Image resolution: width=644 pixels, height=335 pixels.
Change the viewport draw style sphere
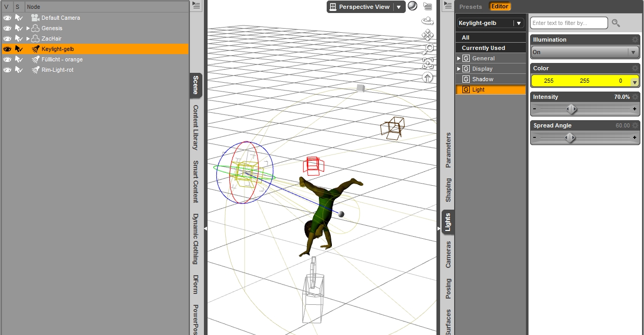[x=413, y=6]
